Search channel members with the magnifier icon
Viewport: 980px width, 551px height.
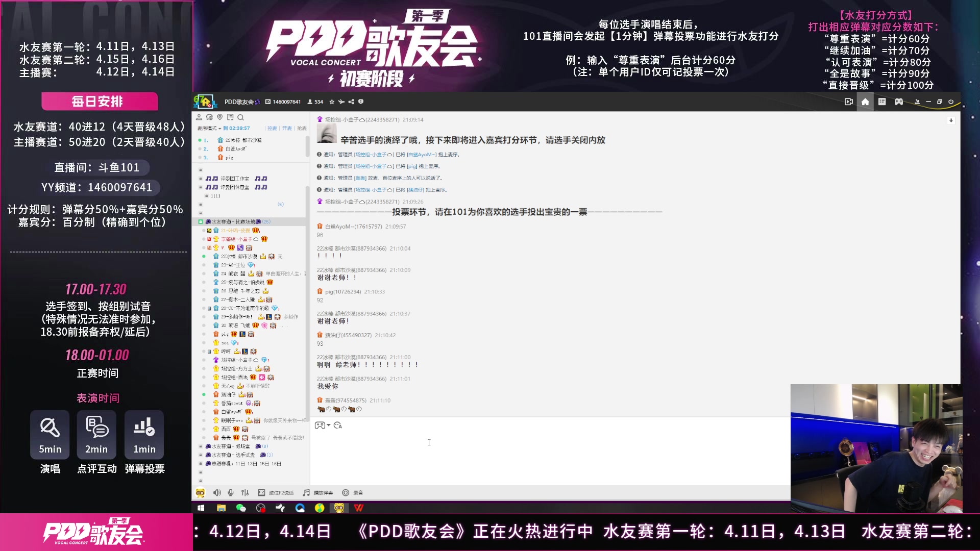[x=241, y=117]
